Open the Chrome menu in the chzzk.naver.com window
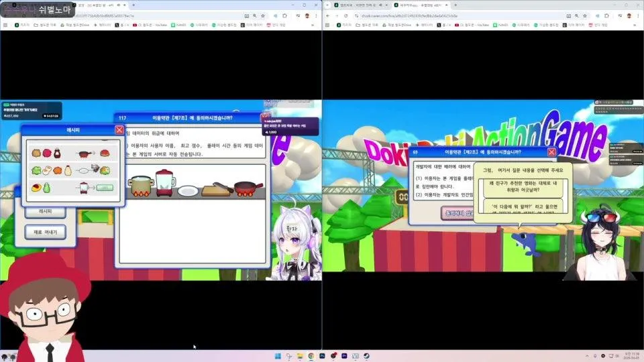 coord(637,15)
